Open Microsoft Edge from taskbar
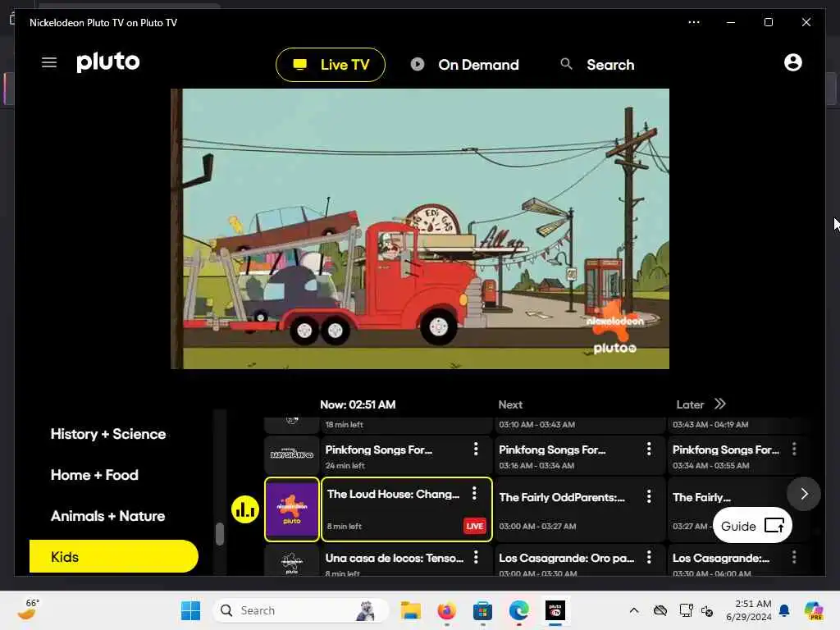This screenshot has height=630, width=840. [x=518, y=610]
